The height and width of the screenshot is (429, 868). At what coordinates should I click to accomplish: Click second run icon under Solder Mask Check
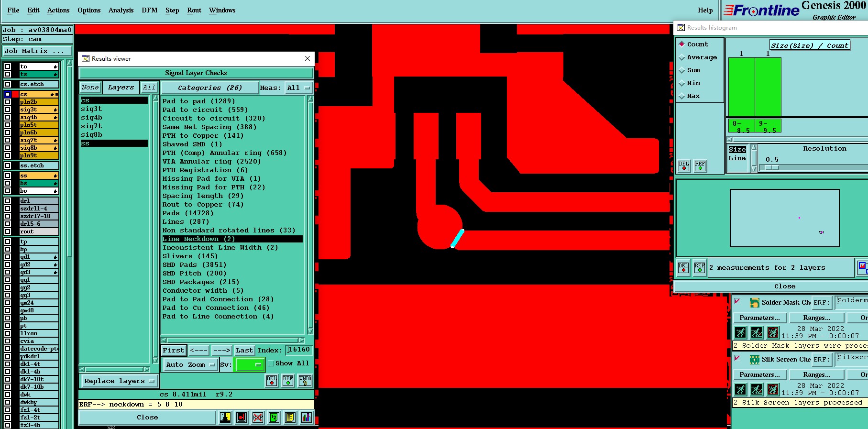(x=757, y=332)
